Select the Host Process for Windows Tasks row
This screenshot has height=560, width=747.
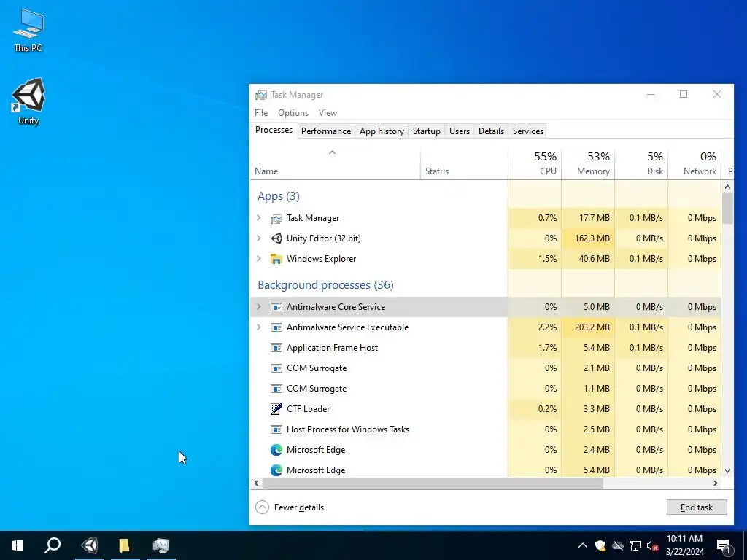(x=485, y=429)
